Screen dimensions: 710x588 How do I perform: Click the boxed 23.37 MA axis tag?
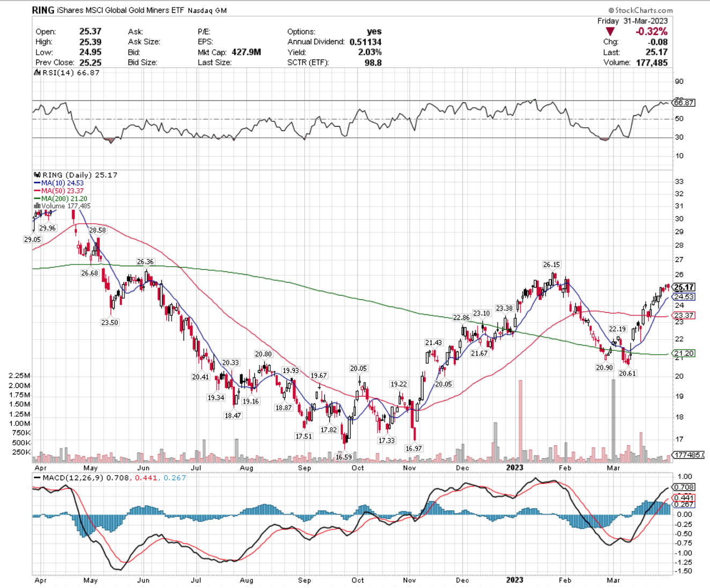(684, 315)
